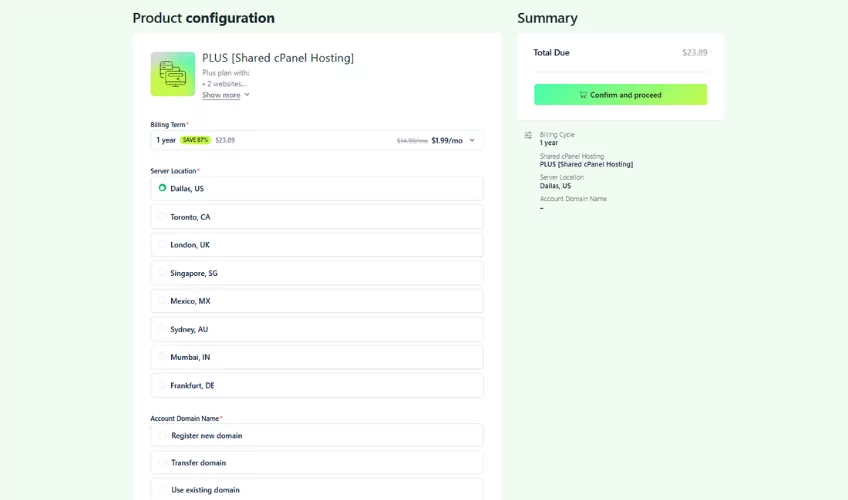Click the SAVE 87% badge
The width and height of the screenshot is (848, 500).
point(195,140)
